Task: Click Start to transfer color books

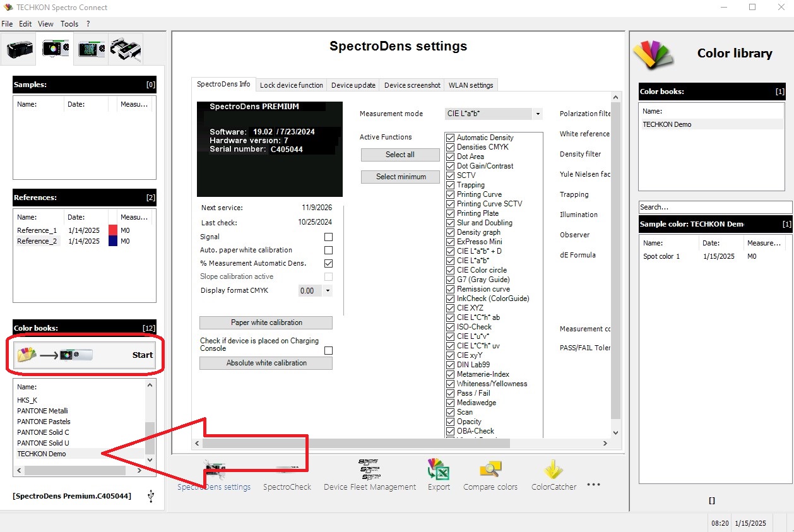Action: pos(85,355)
